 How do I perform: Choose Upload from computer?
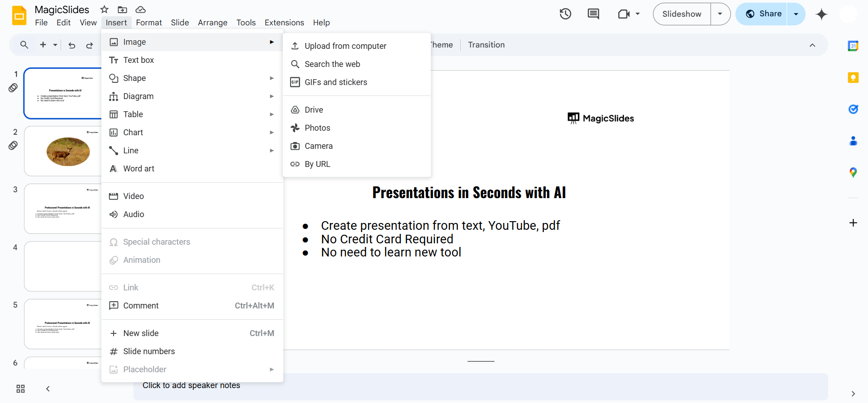point(357,46)
